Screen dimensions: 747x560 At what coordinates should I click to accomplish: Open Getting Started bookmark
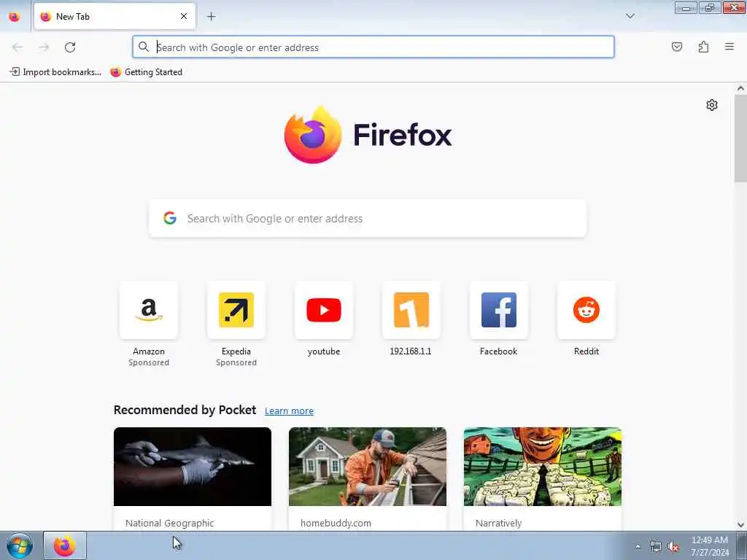coord(146,72)
